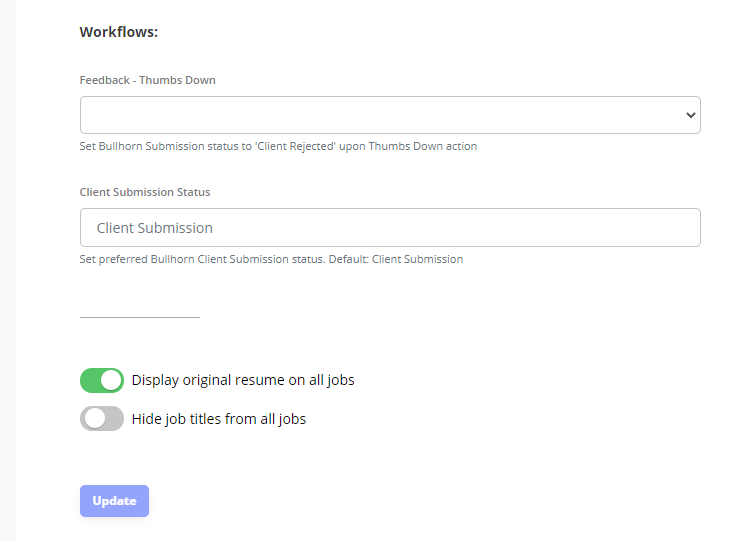Open the Feedback - Thumbs Down dropdown

[390, 115]
